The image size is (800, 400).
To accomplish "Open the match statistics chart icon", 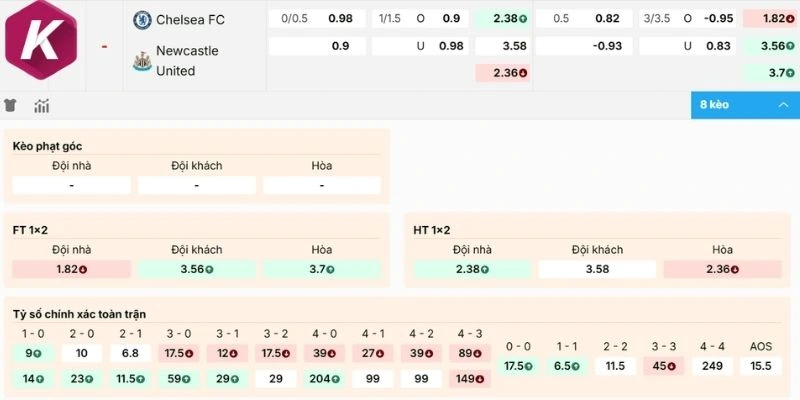I will pyautogui.click(x=42, y=105).
